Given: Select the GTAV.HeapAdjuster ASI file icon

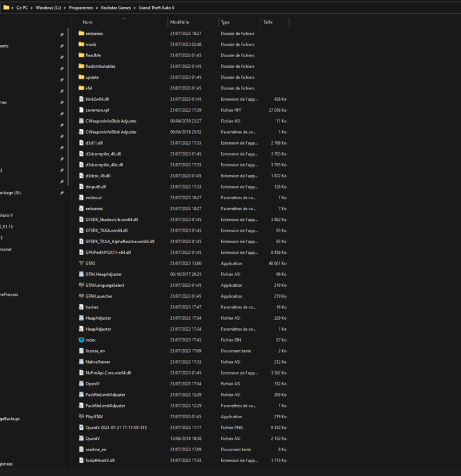Looking at the screenshot, I should [81, 274].
